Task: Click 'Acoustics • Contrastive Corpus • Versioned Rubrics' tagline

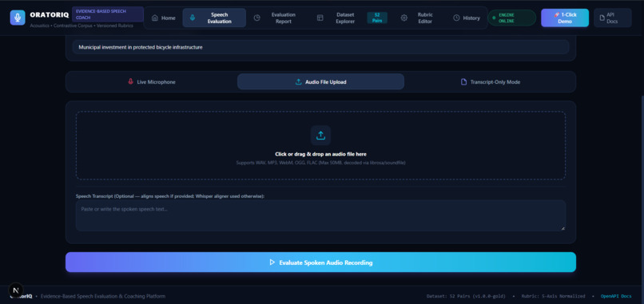Action: 81,26
